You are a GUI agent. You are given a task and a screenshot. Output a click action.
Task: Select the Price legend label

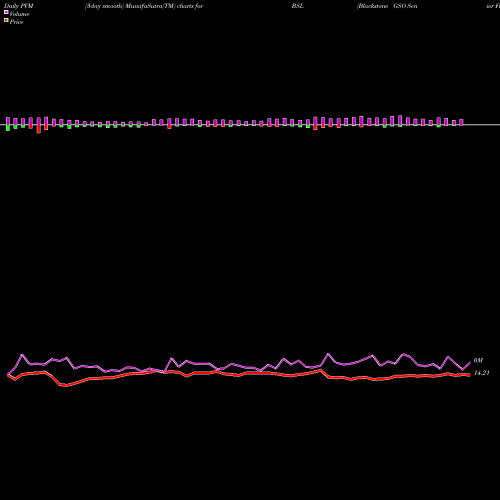tap(16, 22)
